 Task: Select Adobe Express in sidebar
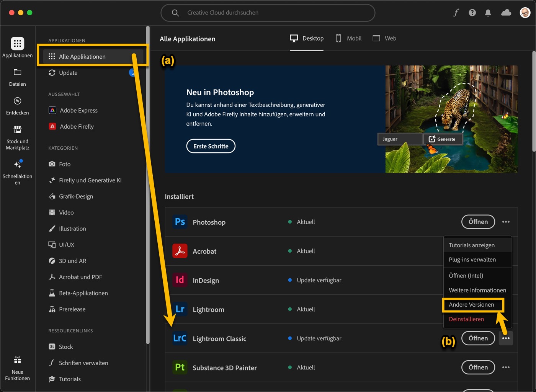[73, 110]
